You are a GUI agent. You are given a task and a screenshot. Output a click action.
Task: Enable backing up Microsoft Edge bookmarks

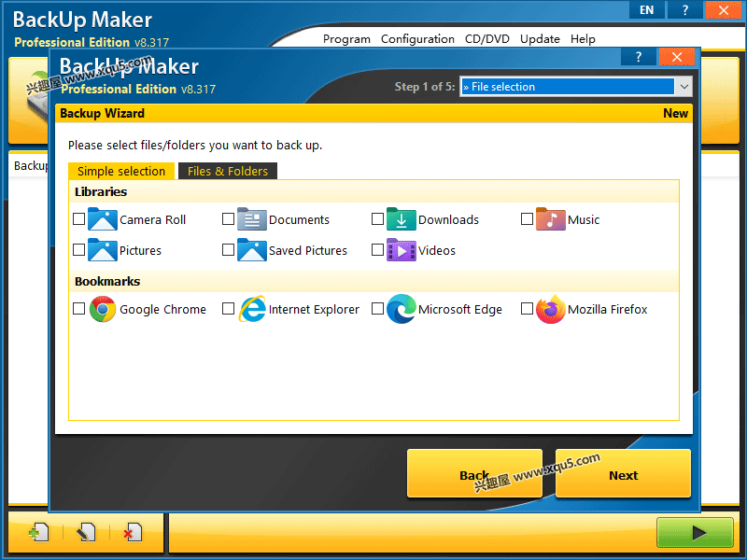[x=377, y=309]
